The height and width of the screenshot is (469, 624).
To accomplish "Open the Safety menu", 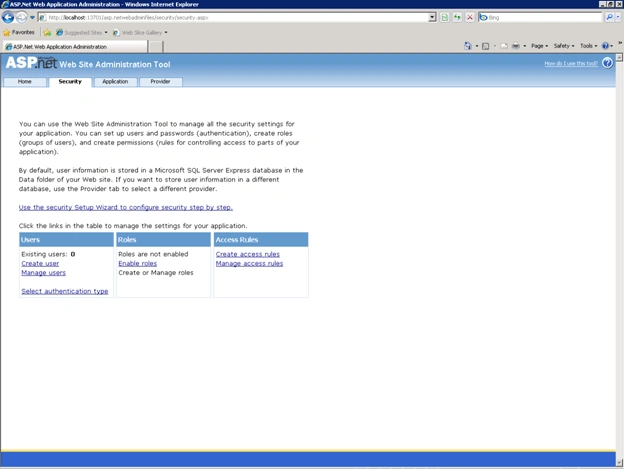I will click(x=564, y=46).
